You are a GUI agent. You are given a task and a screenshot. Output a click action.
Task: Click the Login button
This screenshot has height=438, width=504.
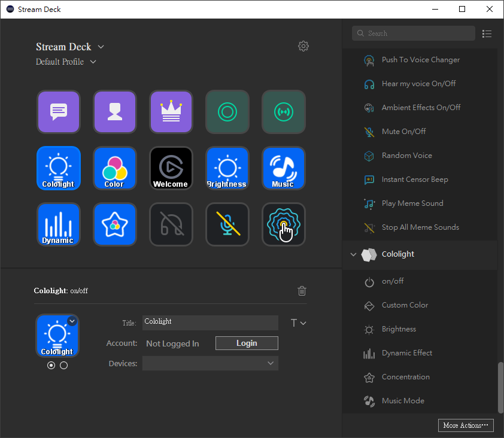click(247, 343)
